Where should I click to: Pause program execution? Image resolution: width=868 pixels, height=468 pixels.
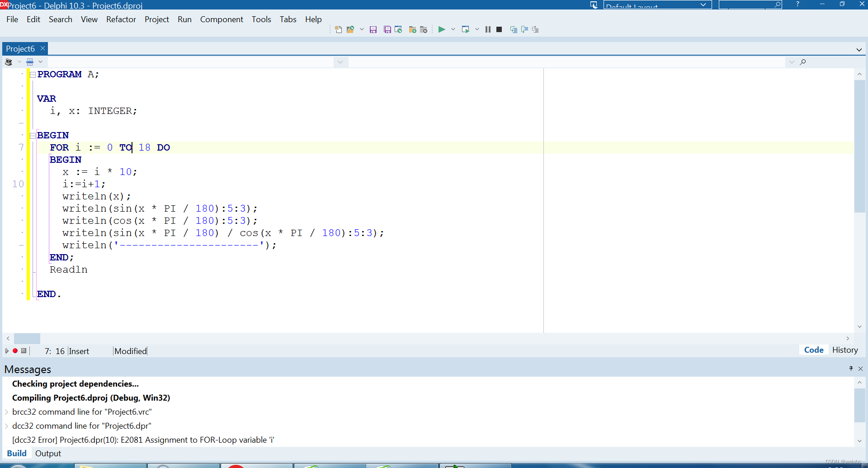click(488, 29)
